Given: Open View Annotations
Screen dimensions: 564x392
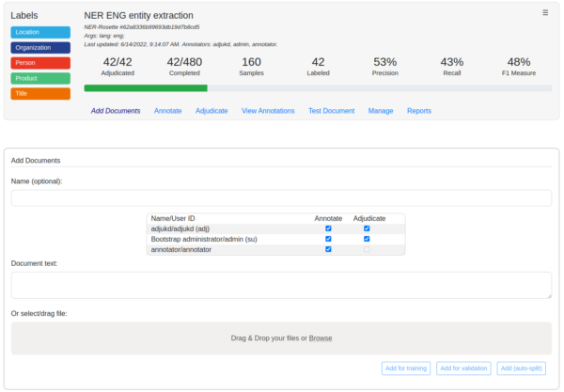Looking at the screenshot, I should point(268,111).
